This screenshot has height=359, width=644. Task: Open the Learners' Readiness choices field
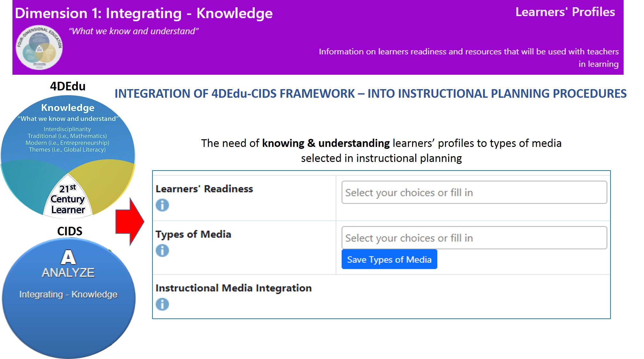click(x=474, y=192)
